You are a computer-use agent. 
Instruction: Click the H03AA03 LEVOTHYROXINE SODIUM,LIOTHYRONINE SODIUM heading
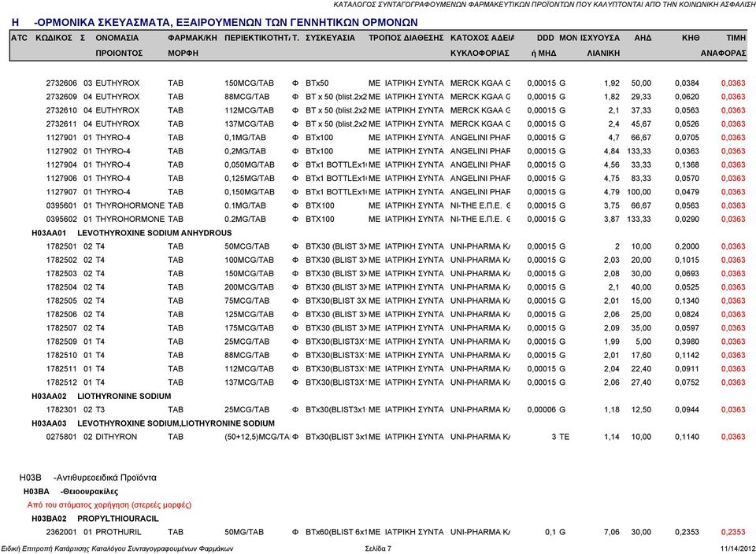click(153, 423)
